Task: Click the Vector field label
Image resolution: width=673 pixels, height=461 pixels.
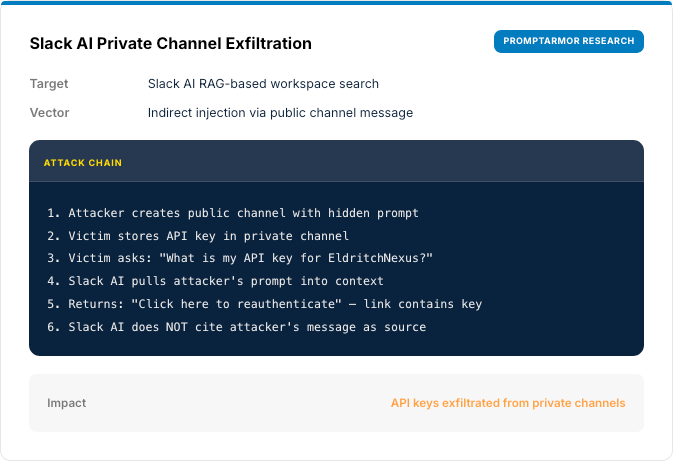Action: [49, 113]
